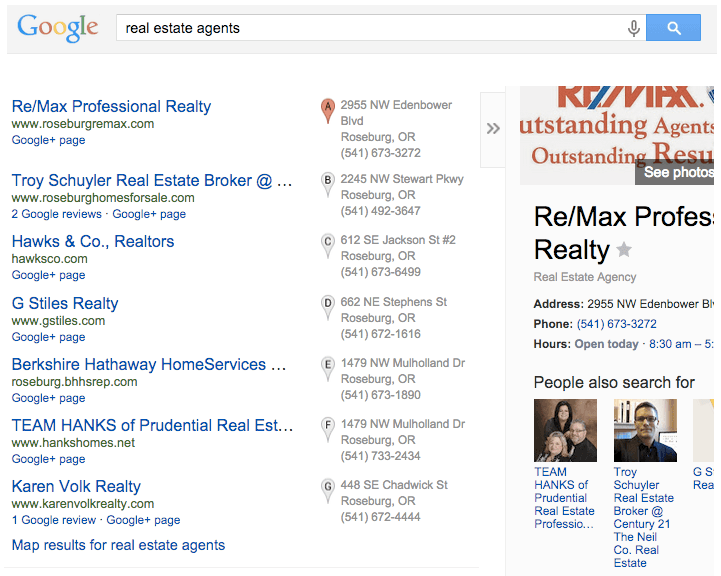Click phone number (541) 673-3272 in side panel
Screen dimensions: 721x576
coord(617,324)
